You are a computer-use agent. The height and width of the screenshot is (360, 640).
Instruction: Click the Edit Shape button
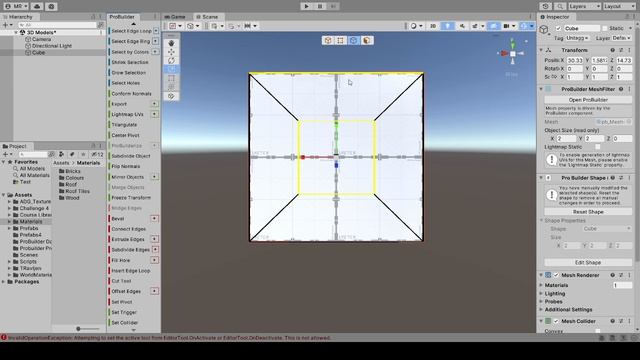tap(588, 262)
